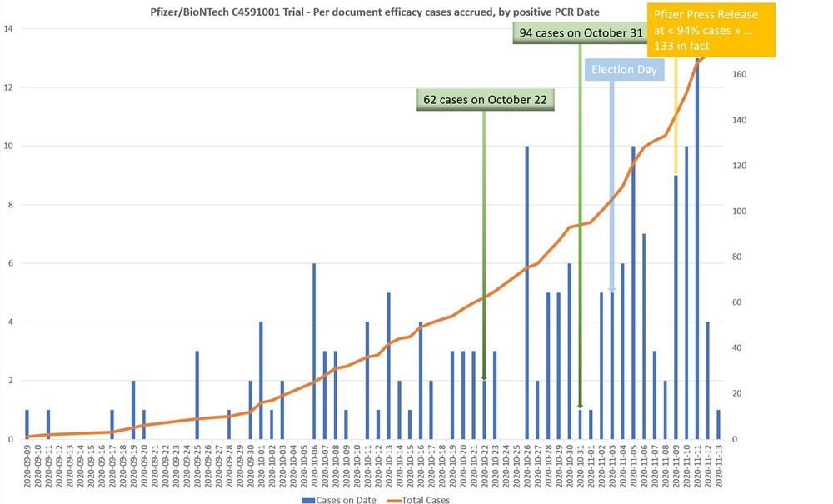Select the blue bar for 2020-09-25

[197, 395]
